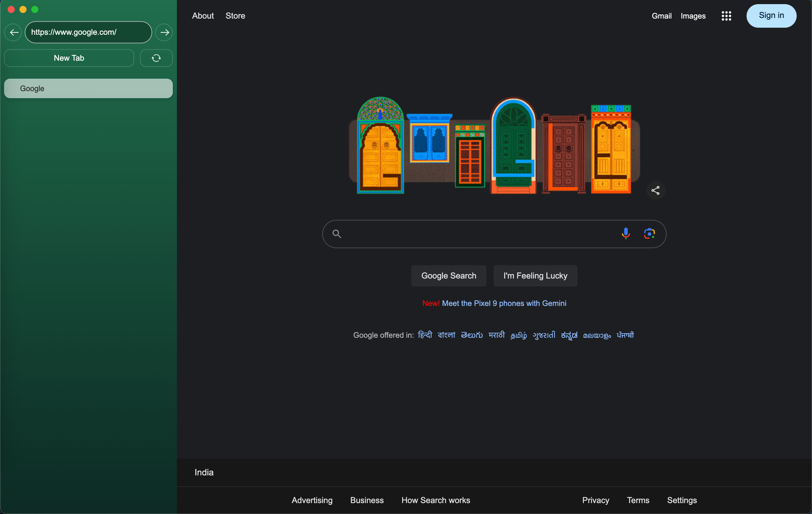Switch Google to Hindi (हिन्दी)
The height and width of the screenshot is (514, 812).
[425, 335]
